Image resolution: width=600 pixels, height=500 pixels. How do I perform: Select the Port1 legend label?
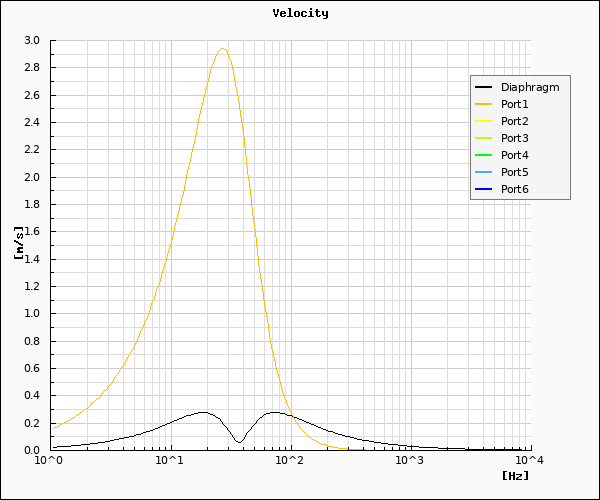[x=514, y=104]
